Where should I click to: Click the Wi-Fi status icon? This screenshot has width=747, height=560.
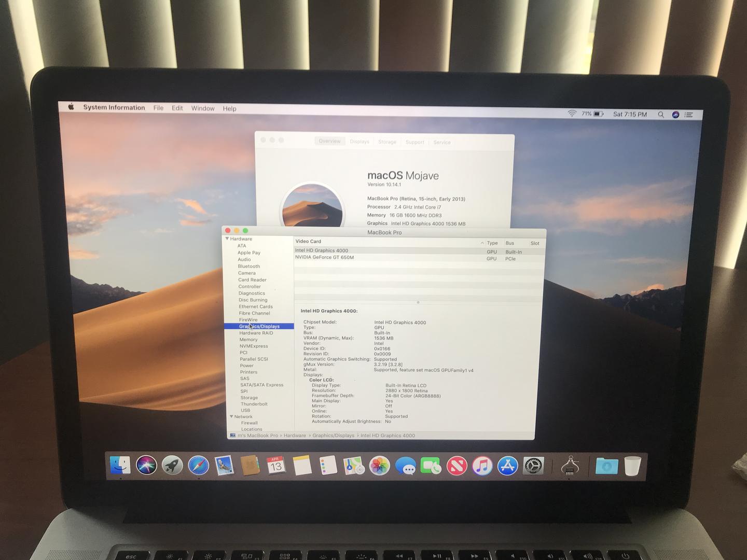coord(572,113)
